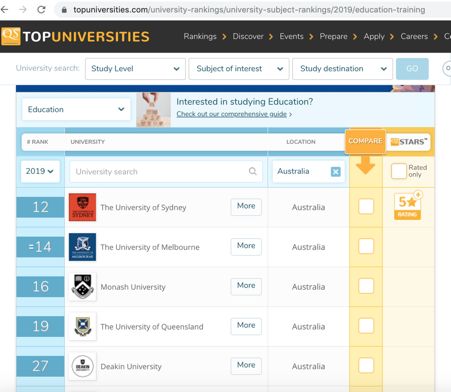Clear the Australia location filter
451x392 pixels.
pos(336,172)
